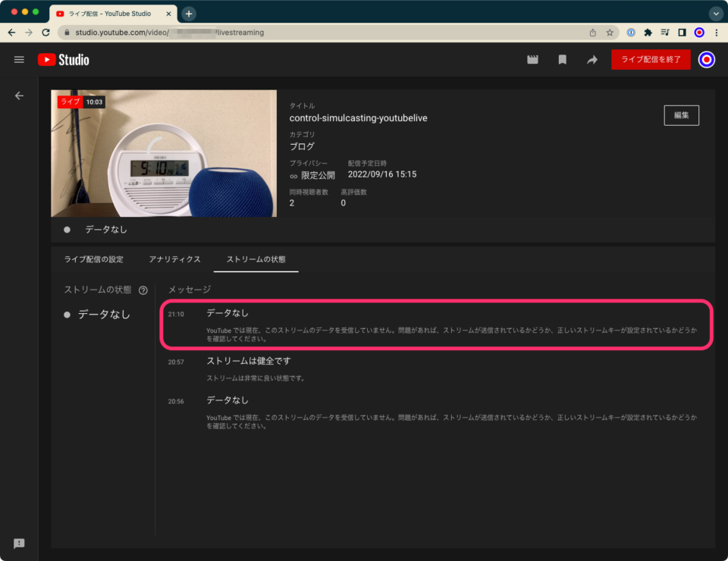
Task: Open the ライブ配信の設定 tab
Action: 93,259
